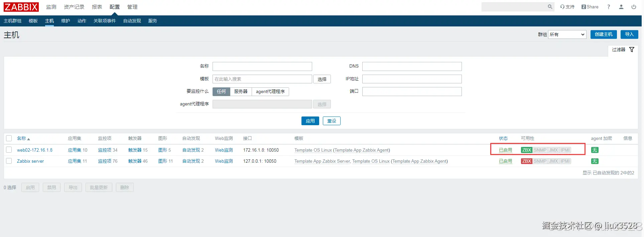Open the user profile icon
The height and width of the screenshot is (237, 644).
(x=621, y=7)
